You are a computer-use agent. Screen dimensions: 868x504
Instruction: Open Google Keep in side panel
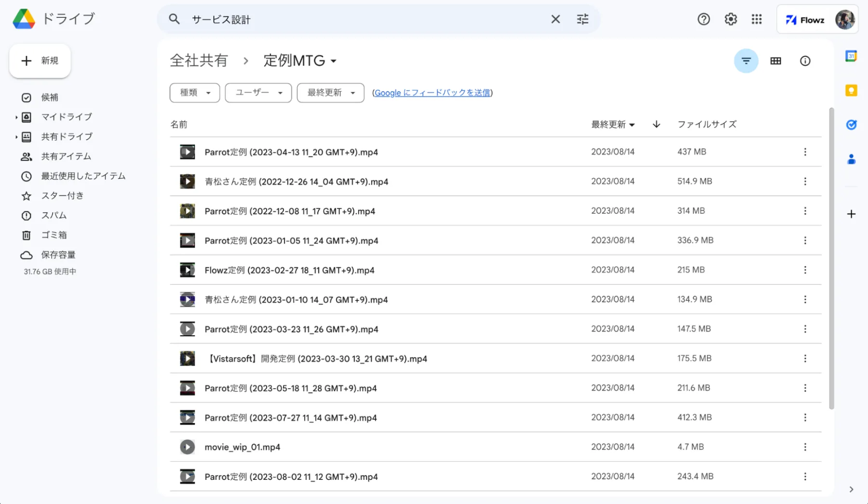pos(851,91)
